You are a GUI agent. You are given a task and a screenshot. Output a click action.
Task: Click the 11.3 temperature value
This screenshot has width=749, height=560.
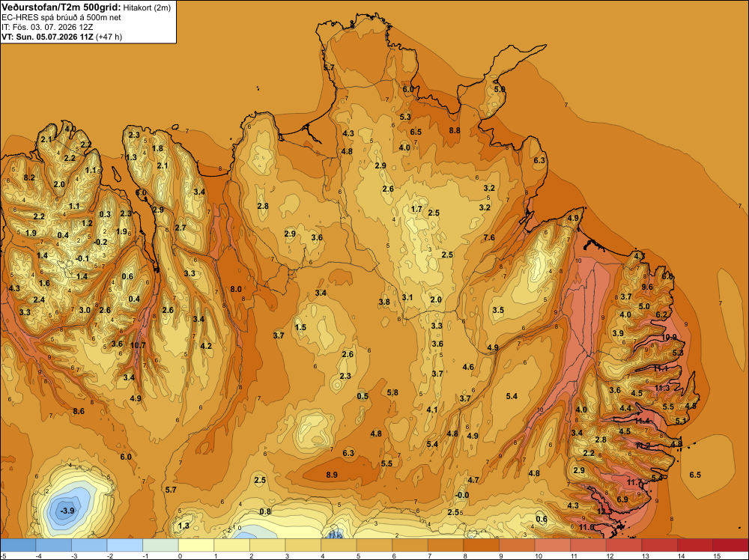pyautogui.click(x=663, y=388)
